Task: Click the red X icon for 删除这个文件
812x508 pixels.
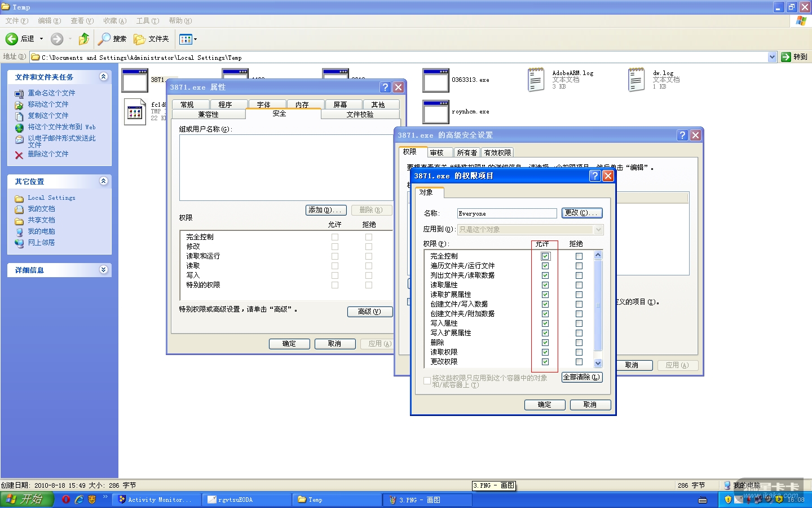Action: click(x=19, y=155)
